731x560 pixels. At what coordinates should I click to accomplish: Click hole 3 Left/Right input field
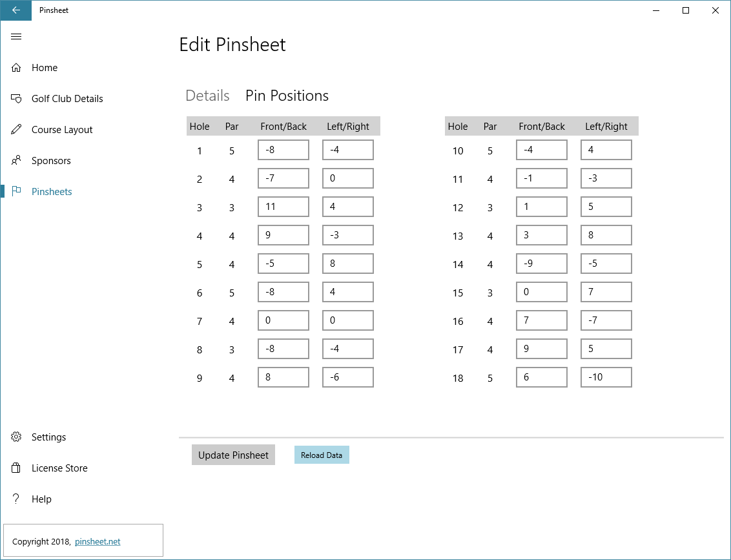348,207
